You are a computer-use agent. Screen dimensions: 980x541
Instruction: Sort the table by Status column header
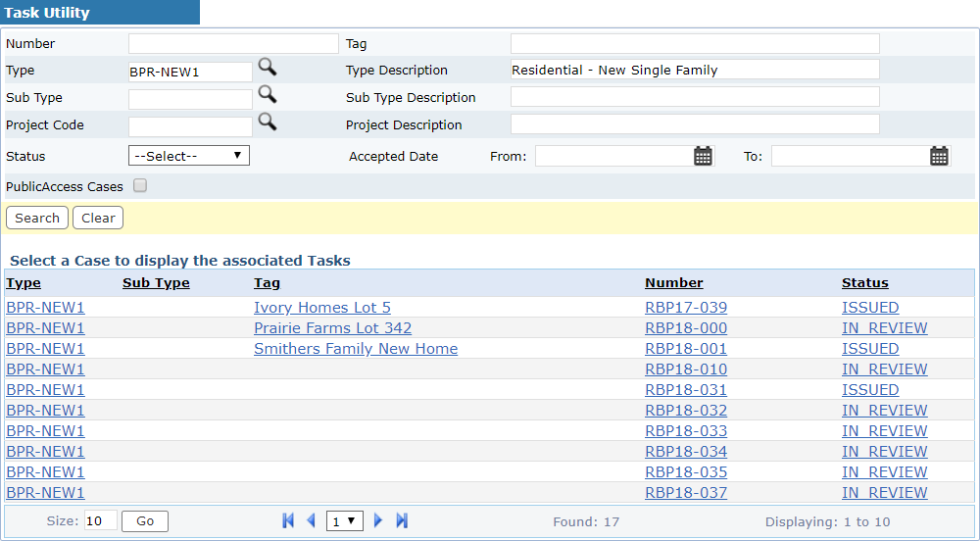[x=864, y=283]
